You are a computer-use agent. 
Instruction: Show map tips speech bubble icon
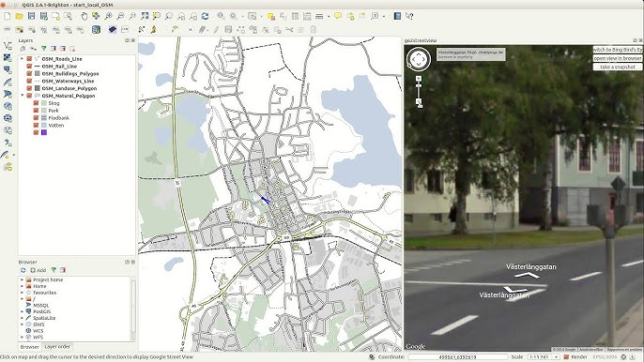[338, 16]
